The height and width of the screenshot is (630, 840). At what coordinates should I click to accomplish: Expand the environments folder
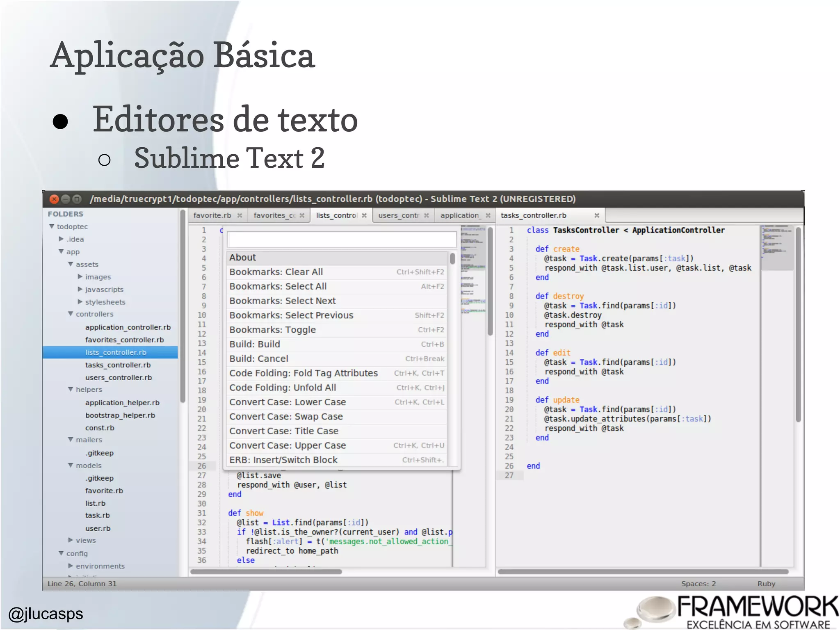pyautogui.click(x=71, y=566)
